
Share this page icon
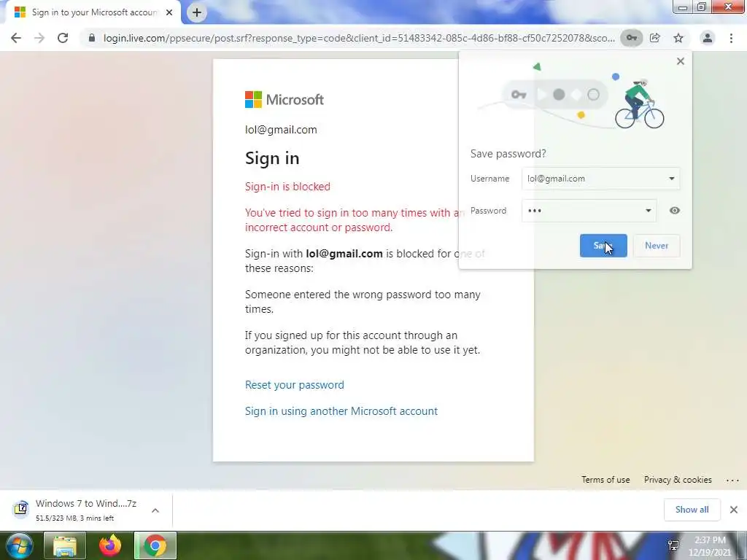[655, 38]
